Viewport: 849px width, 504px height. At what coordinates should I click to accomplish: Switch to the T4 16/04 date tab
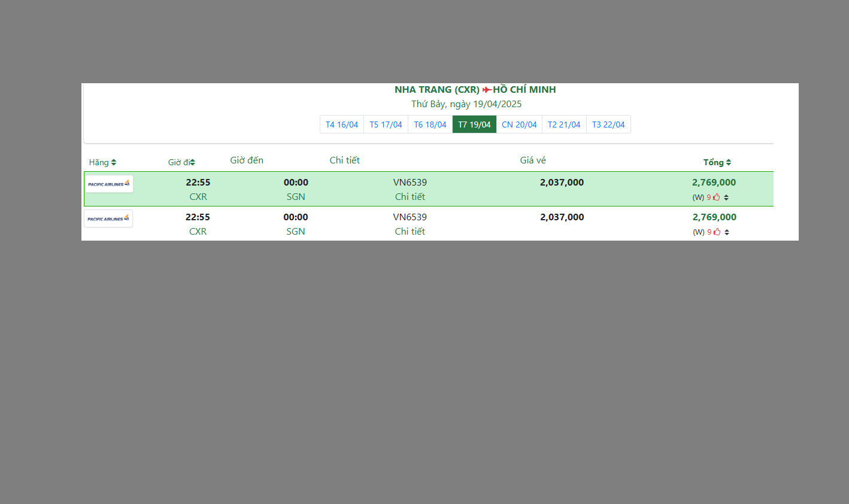point(342,125)
